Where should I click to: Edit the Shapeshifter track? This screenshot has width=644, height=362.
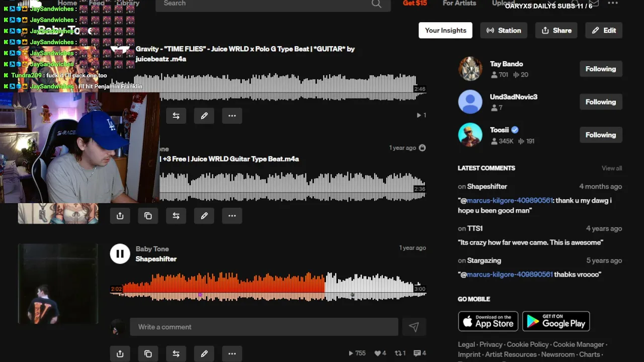pyautogui.click(x=204, y=353)
